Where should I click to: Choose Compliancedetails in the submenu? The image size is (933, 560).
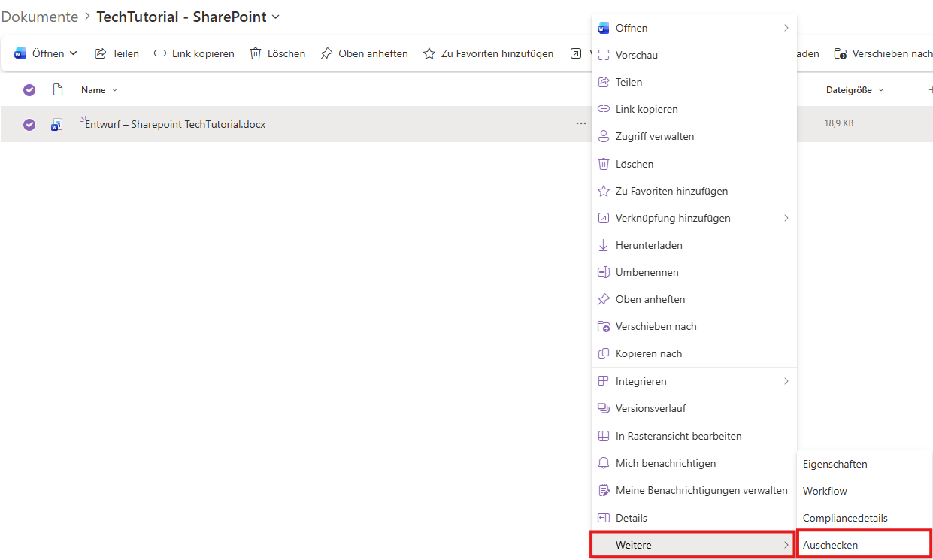tap(864, 518)
